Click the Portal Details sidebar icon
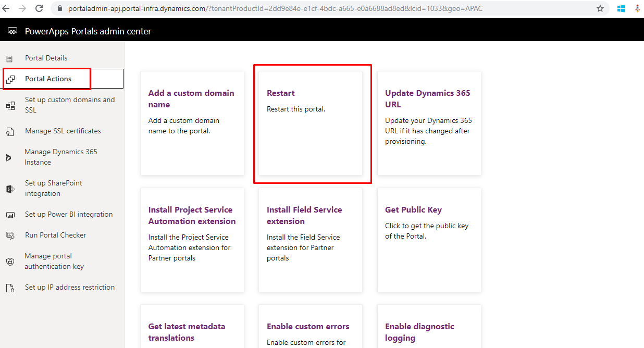 10,59
